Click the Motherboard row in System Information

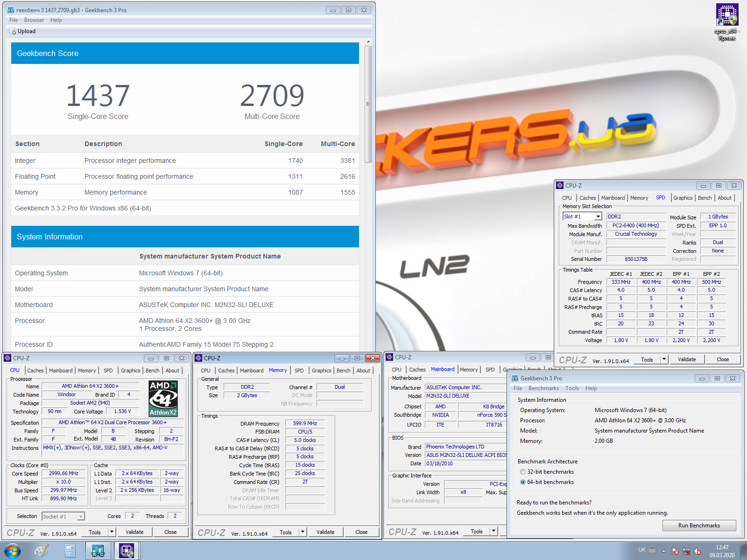185,305
